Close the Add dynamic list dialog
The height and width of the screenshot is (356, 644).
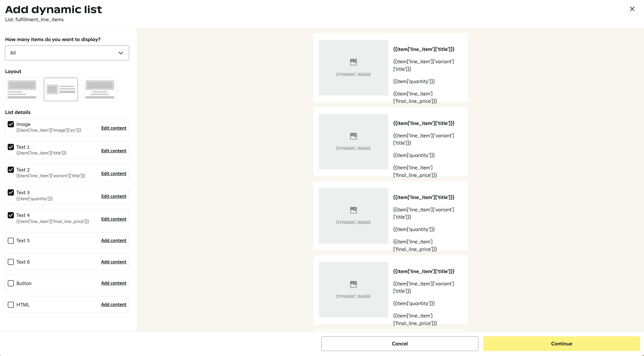(x=632, y=9)
